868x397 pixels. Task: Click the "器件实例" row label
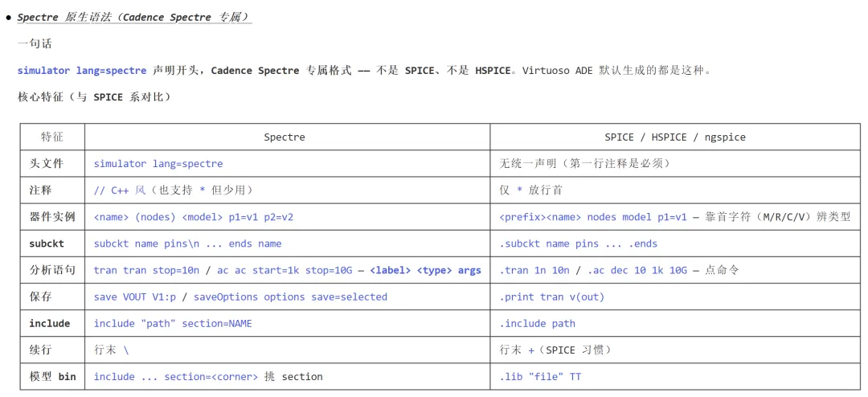[x=52, y=216]
